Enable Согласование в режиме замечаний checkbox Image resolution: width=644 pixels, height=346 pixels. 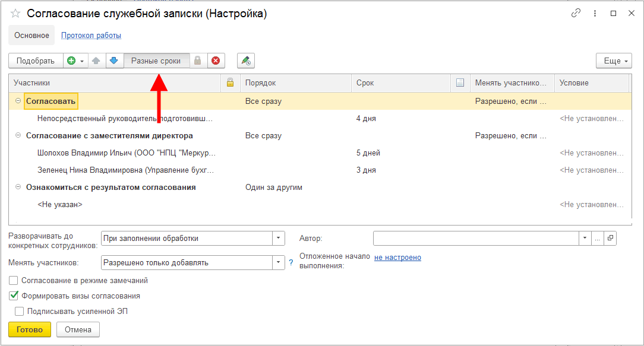(x=14, y=281)
